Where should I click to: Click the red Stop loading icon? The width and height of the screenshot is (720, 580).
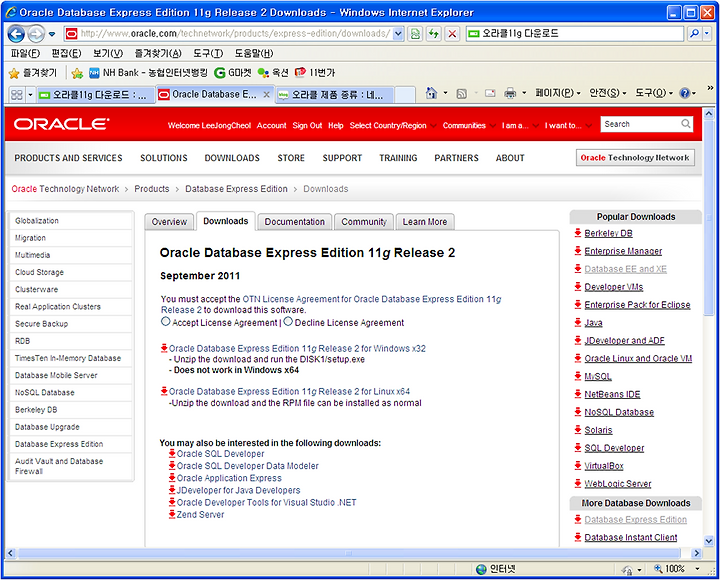452,34
